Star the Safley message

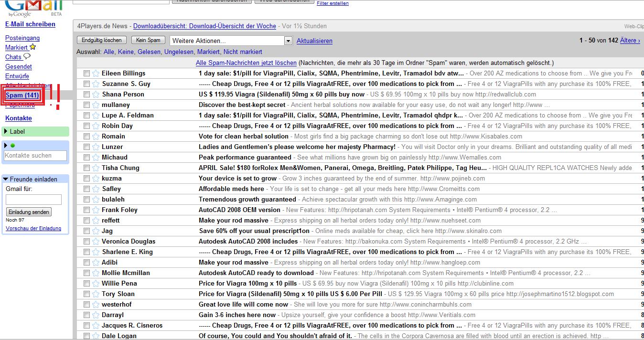click(96, 189)
